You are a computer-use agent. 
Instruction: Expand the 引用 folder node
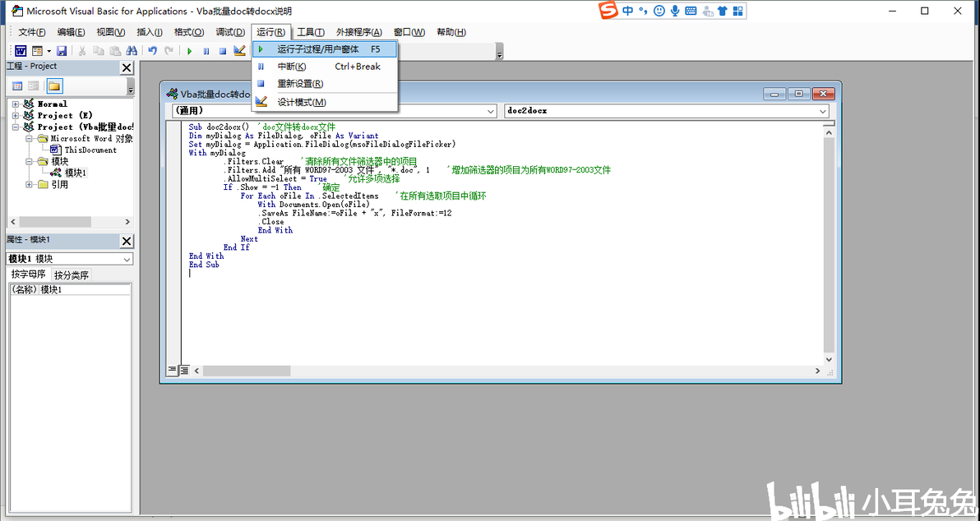point(29,184)
